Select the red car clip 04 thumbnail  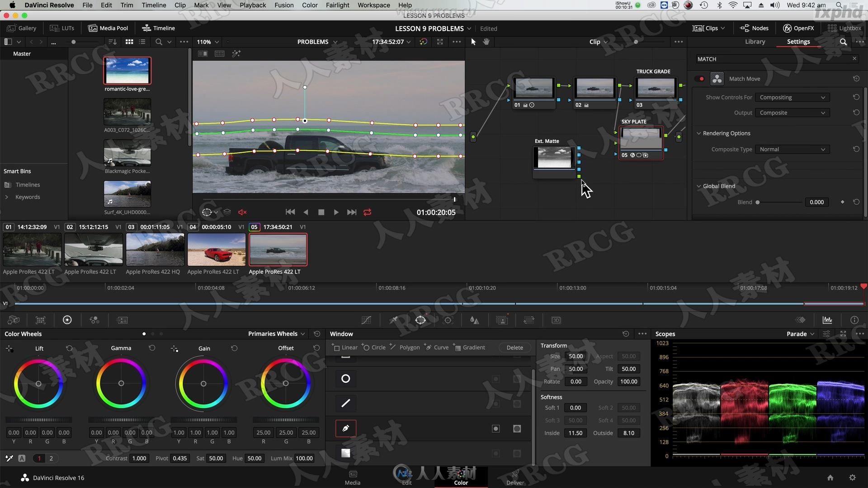(217, 249)
